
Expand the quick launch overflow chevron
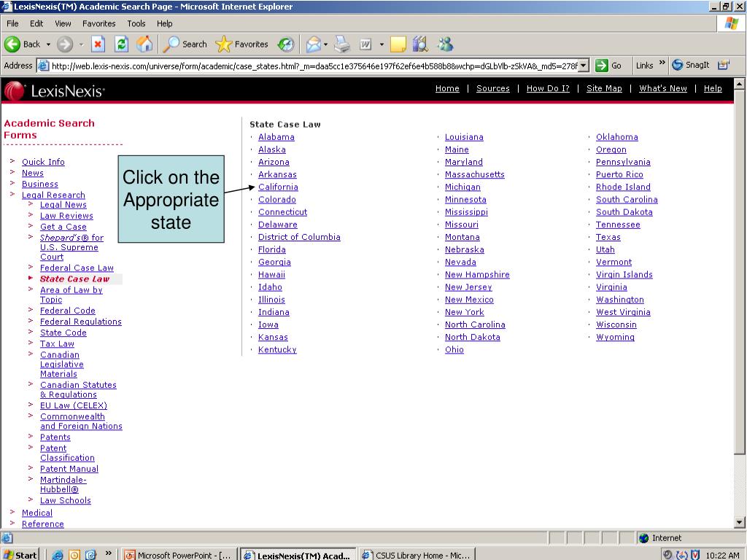pos(109,553)
